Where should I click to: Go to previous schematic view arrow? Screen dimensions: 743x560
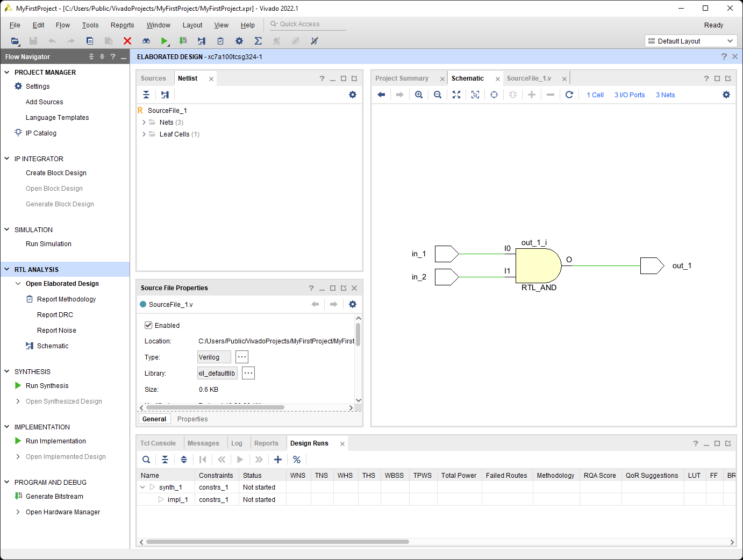coord(381,95)
